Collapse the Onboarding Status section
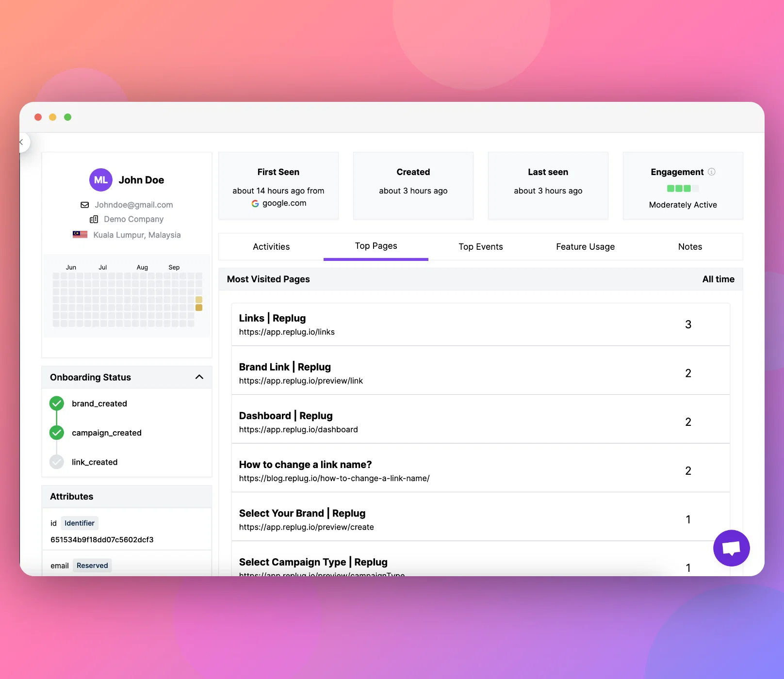The width and height of the screenshot is (784, 679). coord(199,377)
